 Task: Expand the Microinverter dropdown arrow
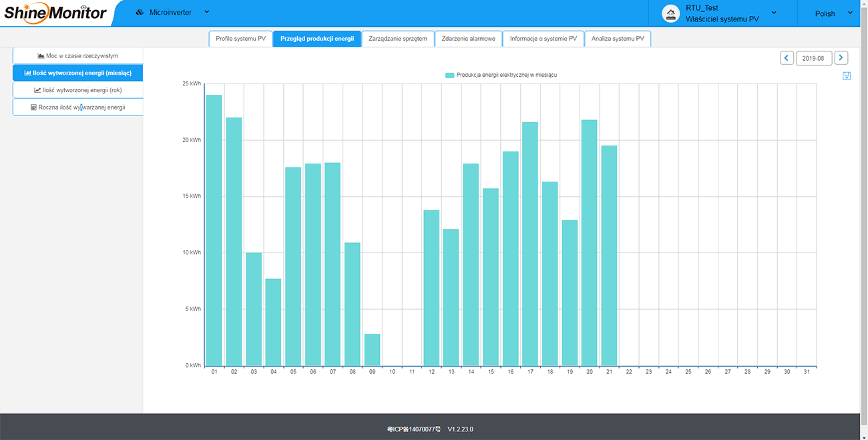[x=206, y=12]
